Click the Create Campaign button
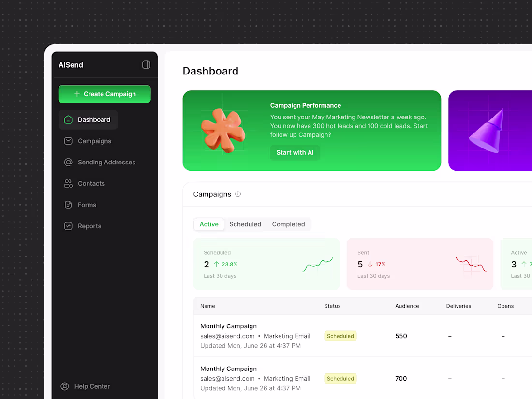This screenshot has width=532, height=399. click(104, 94)
